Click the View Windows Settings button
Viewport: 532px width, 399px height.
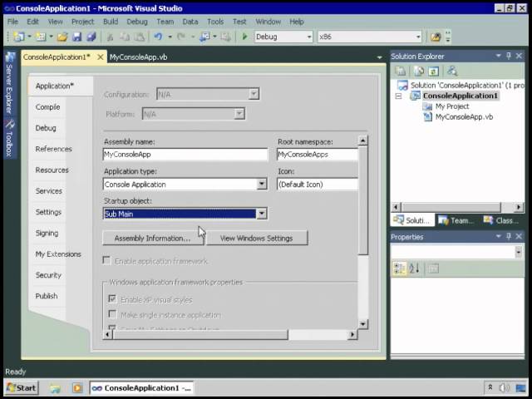pos(257,239)
